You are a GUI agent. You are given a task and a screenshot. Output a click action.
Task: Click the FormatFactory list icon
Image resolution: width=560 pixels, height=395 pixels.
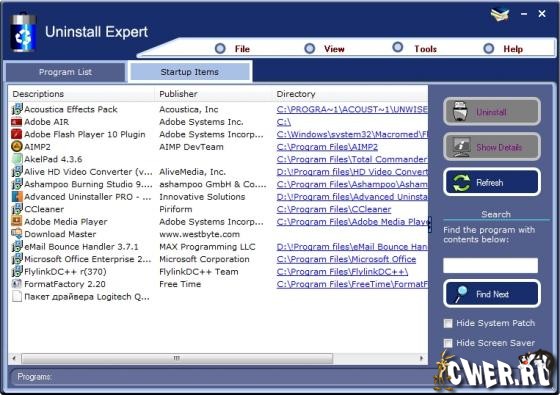click(17, 284)
